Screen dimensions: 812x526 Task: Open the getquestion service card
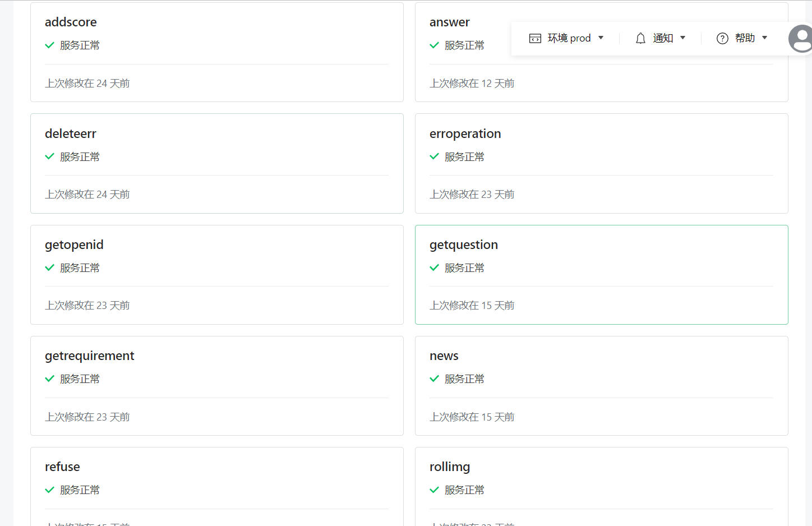(x=602, y=275)
